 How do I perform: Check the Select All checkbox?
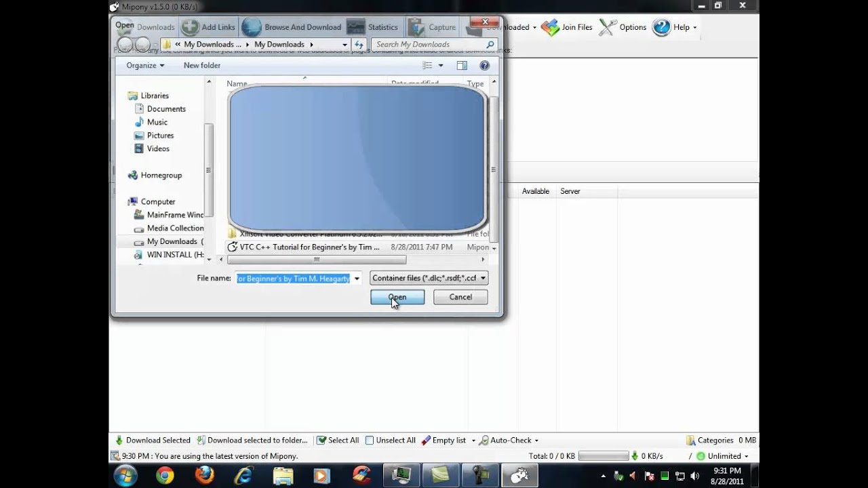(321, 440)
